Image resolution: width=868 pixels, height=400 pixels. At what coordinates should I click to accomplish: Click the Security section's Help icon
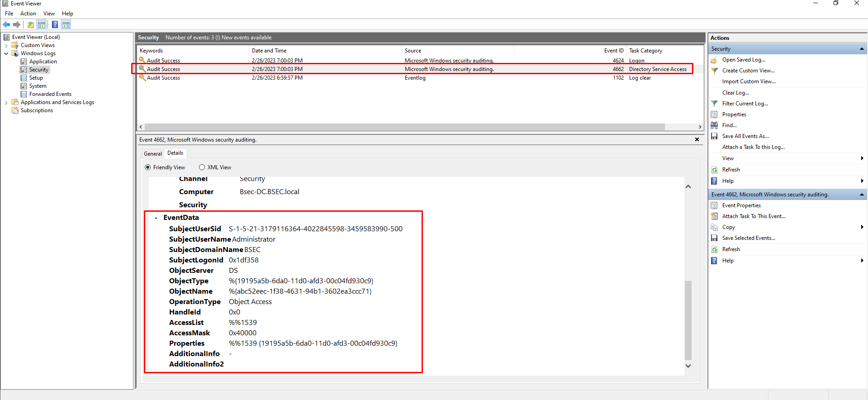pyautogui.click(x=714, y=181)
